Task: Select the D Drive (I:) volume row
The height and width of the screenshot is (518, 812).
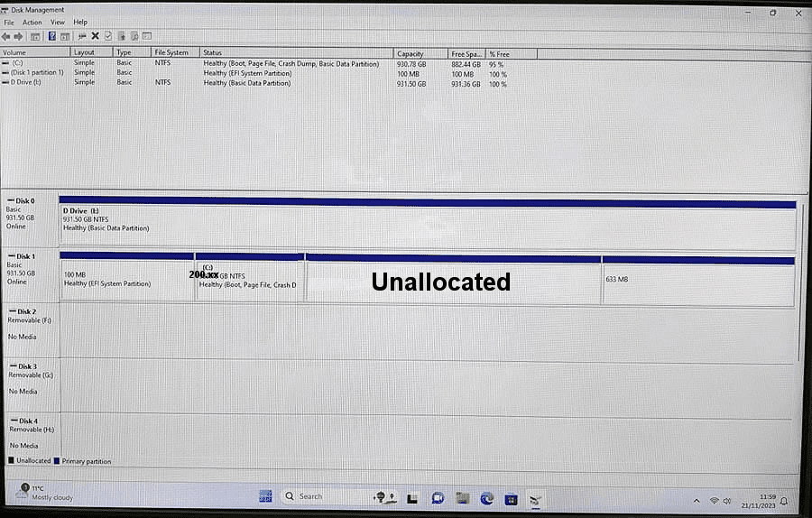Action: tap(254, 82)
